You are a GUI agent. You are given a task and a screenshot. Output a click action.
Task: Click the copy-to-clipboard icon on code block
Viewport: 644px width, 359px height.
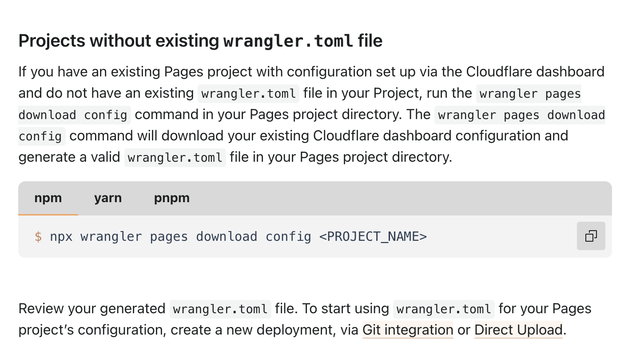point(591,236)
